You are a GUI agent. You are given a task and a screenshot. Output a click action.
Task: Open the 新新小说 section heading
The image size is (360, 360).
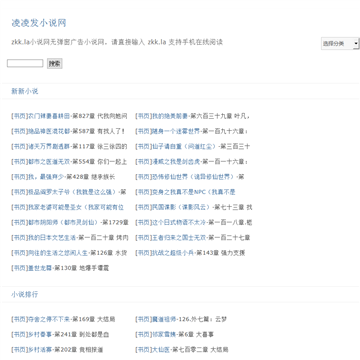[x=25, y=91]
